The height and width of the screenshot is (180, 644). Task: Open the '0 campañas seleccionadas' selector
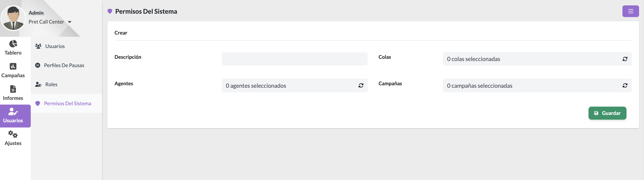537,86
